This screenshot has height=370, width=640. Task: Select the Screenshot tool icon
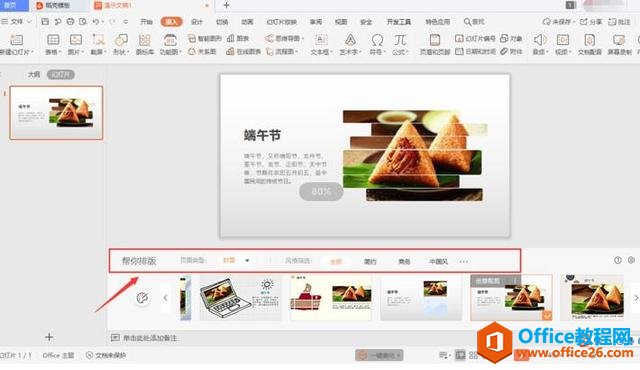point(98,40)
